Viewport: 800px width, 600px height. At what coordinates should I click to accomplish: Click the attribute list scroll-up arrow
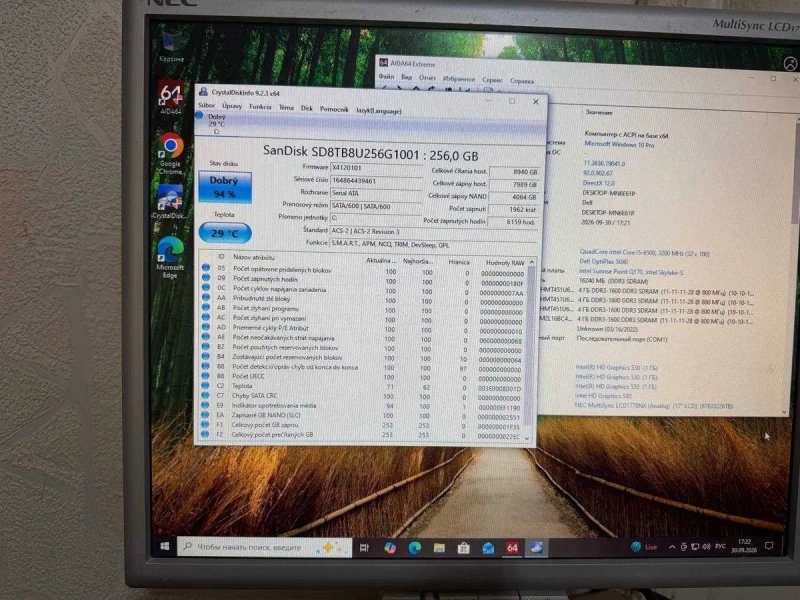point(532,262)
